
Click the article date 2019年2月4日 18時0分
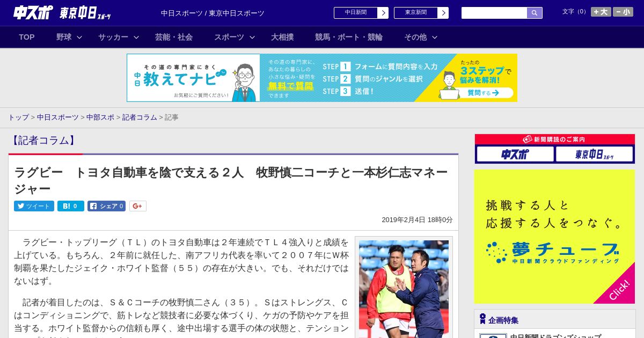pos(417,220)
